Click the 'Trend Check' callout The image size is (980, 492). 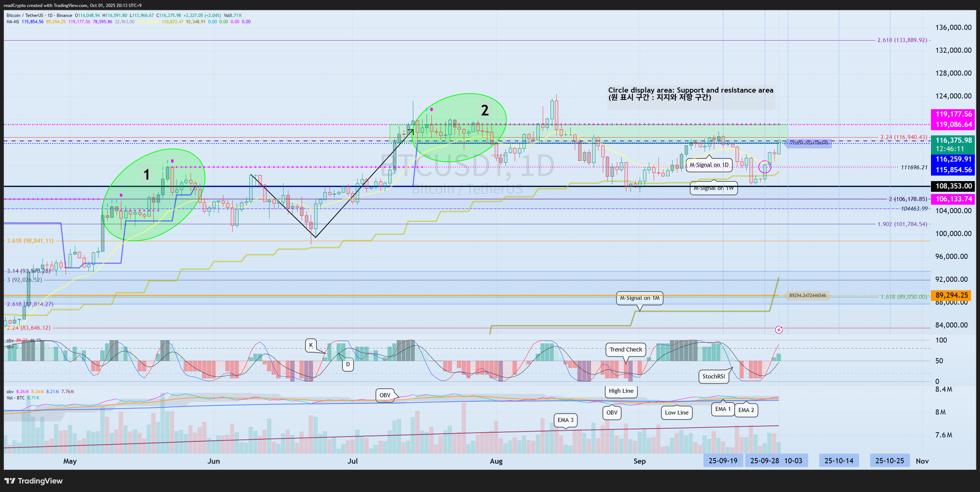click(625, 349)
